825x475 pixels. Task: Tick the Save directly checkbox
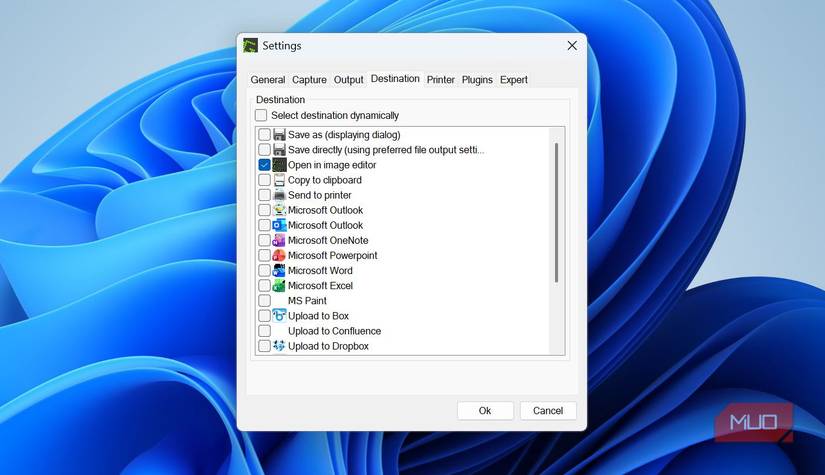[265, 150]
